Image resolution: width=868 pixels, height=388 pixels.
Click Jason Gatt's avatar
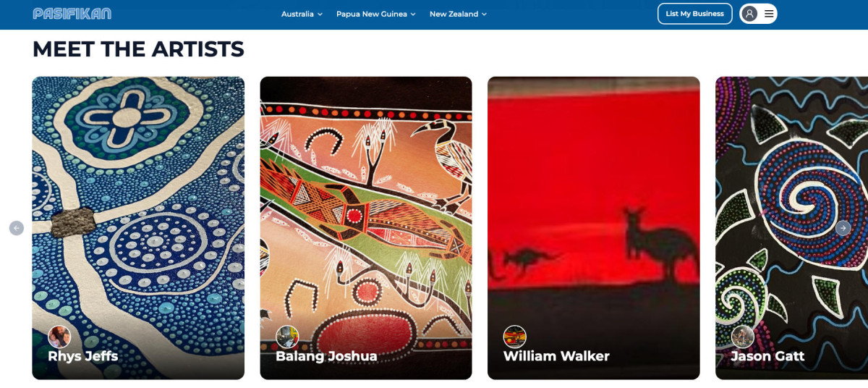coord(743,337)
